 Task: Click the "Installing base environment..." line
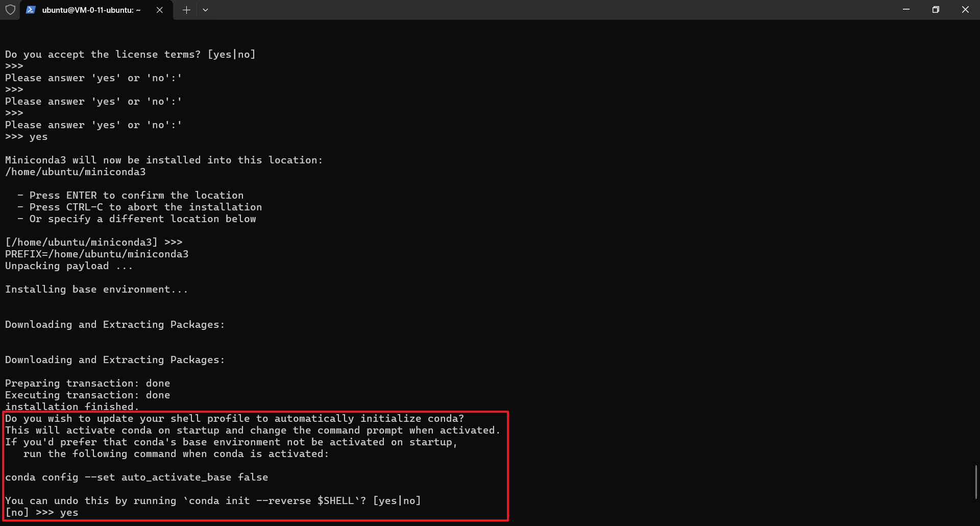point(96,290)
